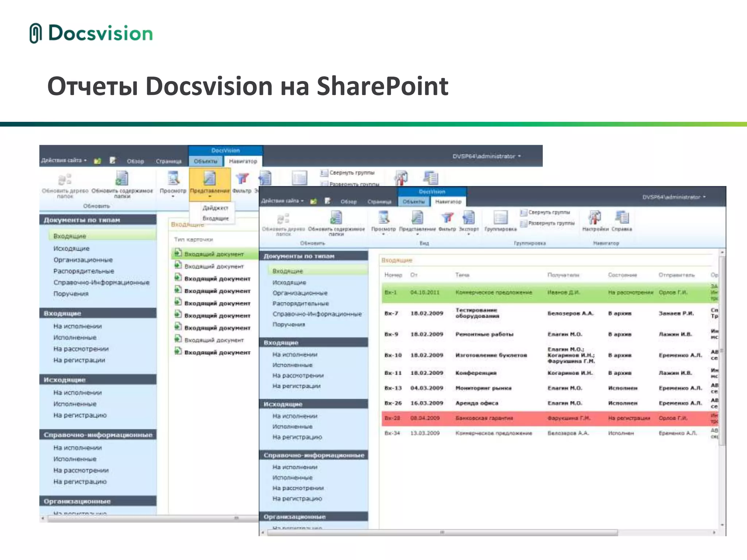Select row Вх-1 Коммерческое предложение

pos(550,292)
